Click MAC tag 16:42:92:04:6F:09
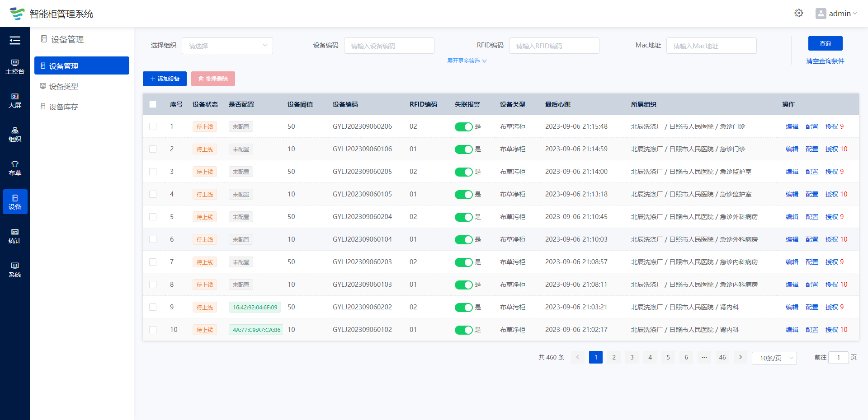 pos(255,307)
